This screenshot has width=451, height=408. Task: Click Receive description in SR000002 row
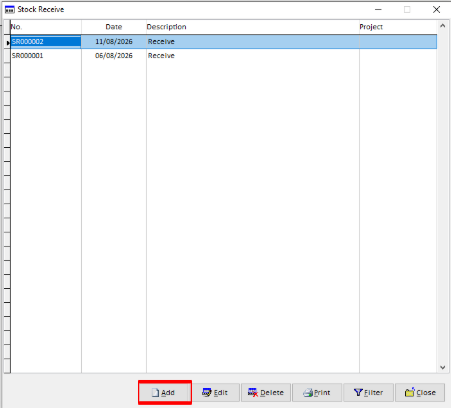click(253, 42)
